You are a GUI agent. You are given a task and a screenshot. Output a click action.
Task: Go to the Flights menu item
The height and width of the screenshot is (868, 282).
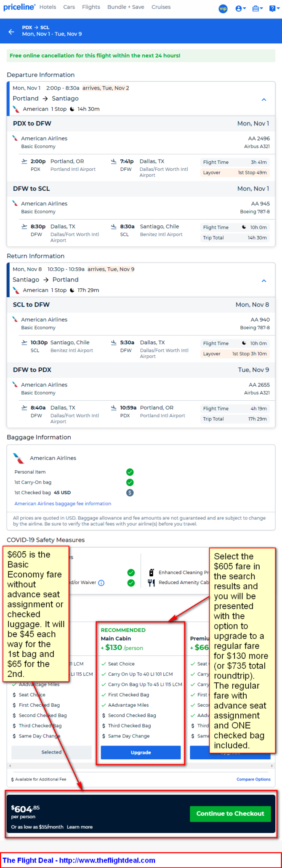[91, 7]
